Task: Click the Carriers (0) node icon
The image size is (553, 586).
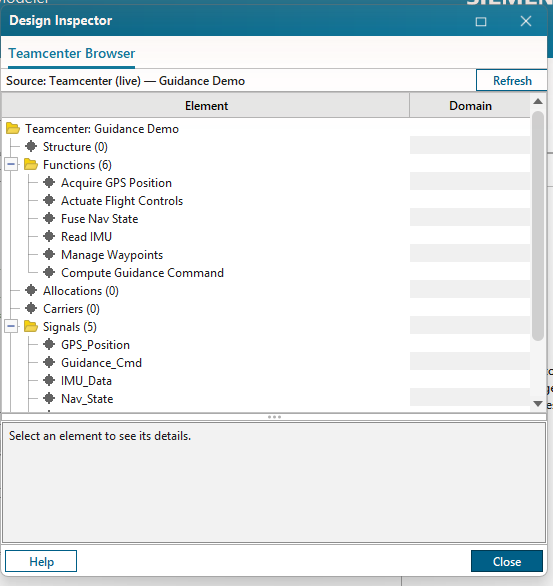Action: pyautogui.click(x=31, y=308)
